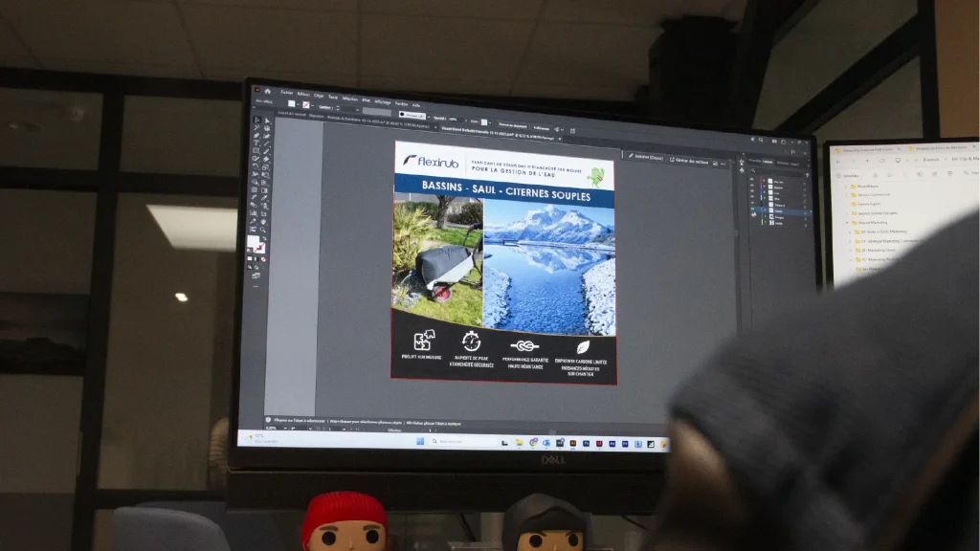This screenshot has width=980, height=551.
Task: Choose the Zoom magnifier tool
Action: tap(263, 230)
